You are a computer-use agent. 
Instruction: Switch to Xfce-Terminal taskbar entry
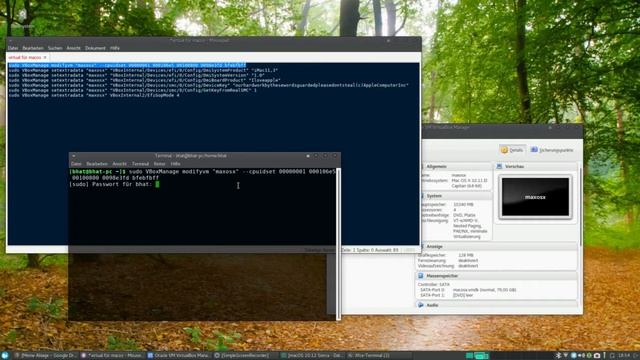pos(378,356)
